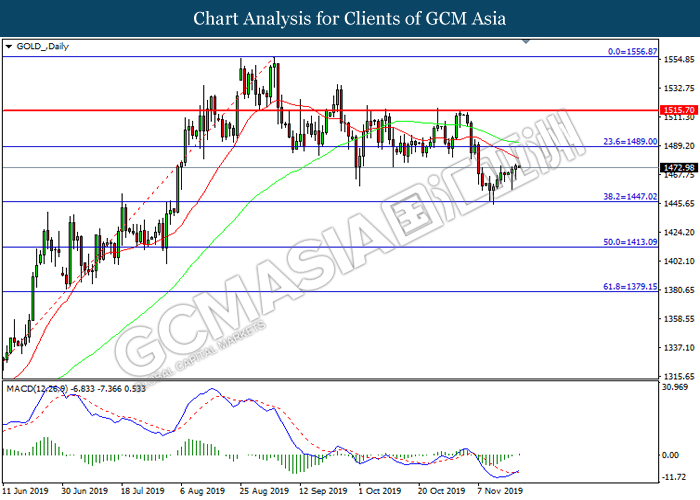The width and height of the screenshot is (700, 500).
Task: Click the 1315.65 price axis value
Action: 679,376
